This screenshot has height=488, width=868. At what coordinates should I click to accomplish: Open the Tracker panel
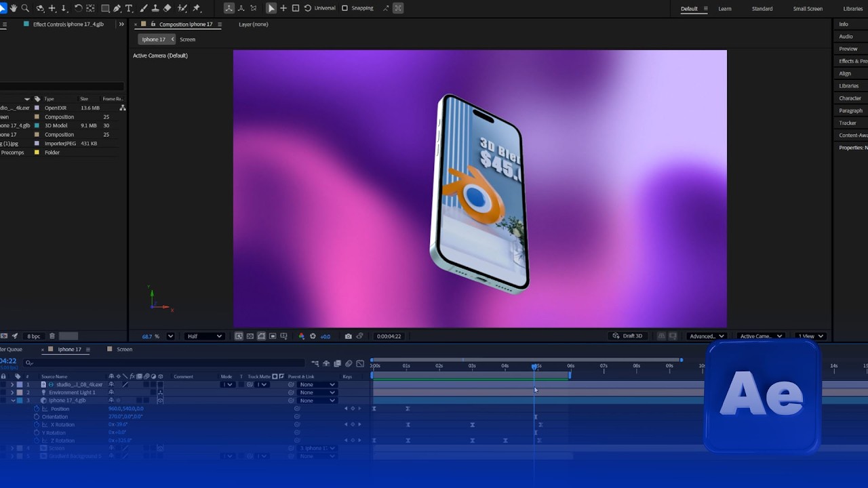(x=848, y=123)
